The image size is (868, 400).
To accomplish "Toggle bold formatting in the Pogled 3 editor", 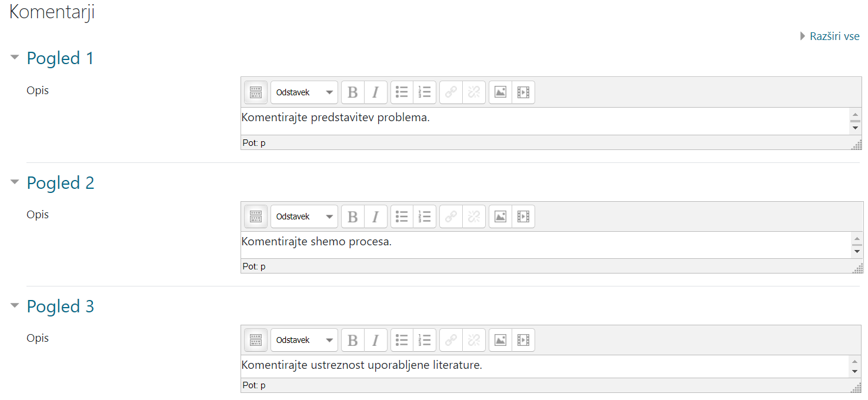I will tap(352, 340).
